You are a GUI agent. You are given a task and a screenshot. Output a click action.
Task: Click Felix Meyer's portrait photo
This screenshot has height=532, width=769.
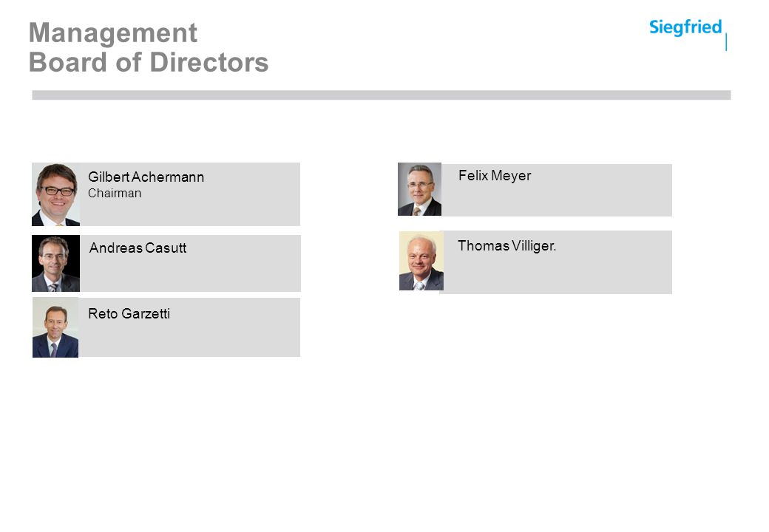coord(420,189)
